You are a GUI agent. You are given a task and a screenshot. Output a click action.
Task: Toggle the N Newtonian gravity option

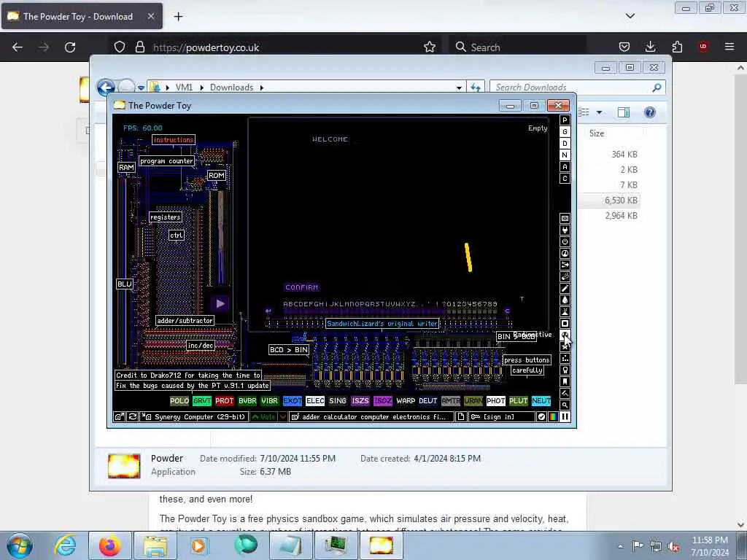pyautogui.click(x=565, y=155)
